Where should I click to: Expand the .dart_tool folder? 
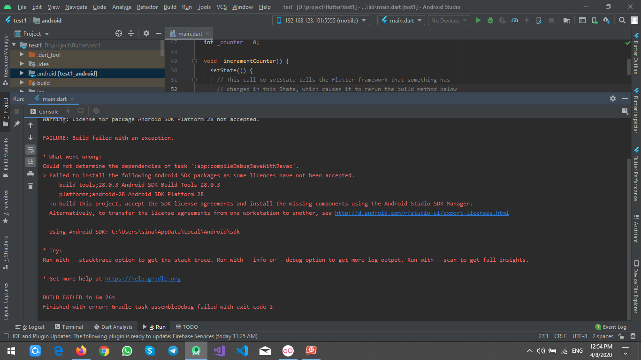point(22,54)
